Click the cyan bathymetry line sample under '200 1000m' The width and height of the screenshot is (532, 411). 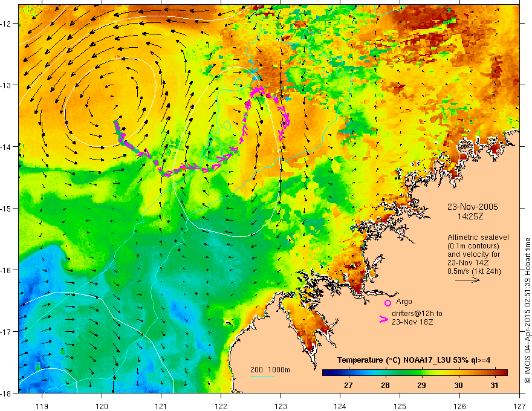pos(262,376)
